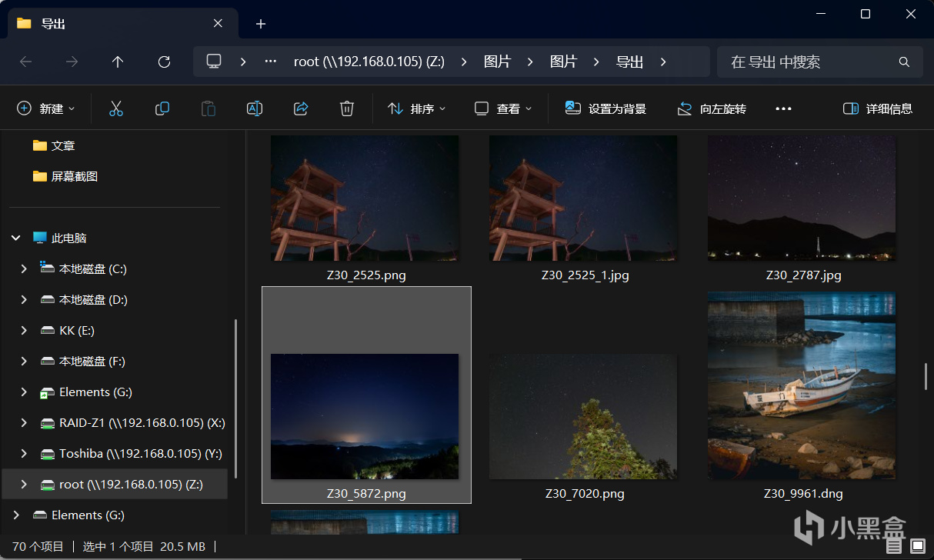
Task: Go back with the left arrow
Action: point(25,62)
